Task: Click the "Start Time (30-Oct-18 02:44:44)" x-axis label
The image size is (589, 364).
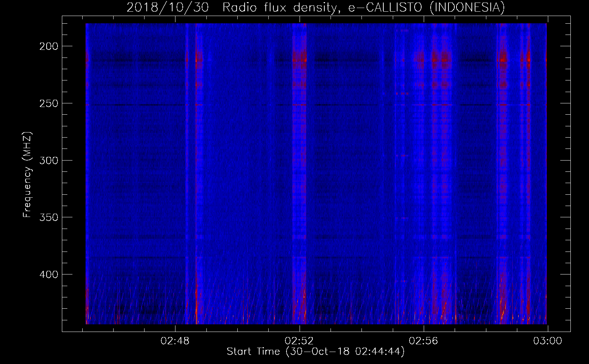Action: [x=316, y=352]
